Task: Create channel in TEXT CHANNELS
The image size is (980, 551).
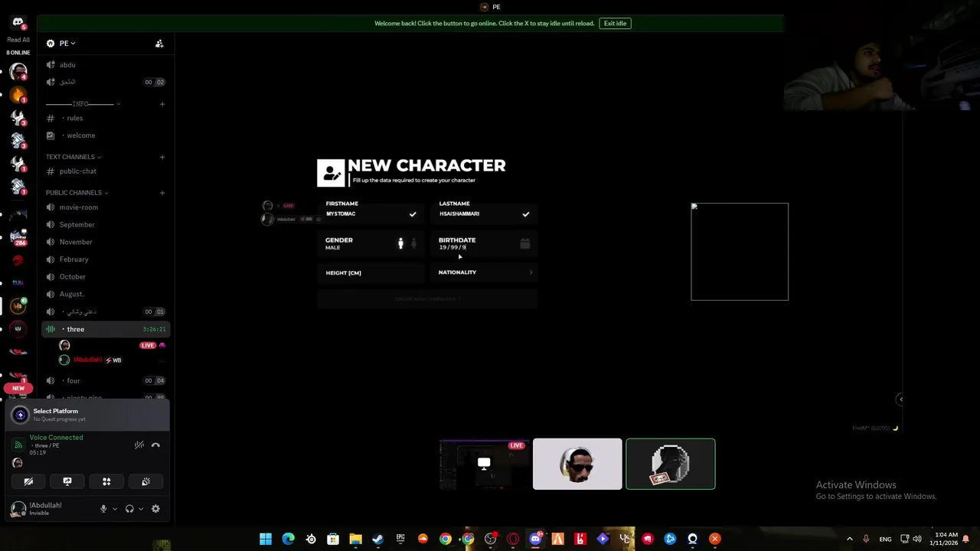Action: point(162,157)
